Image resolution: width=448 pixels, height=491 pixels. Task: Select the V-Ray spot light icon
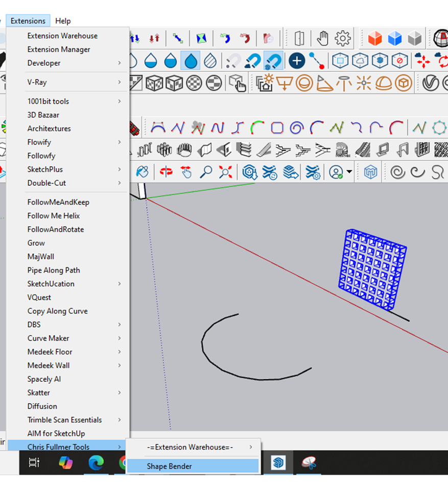324,83
